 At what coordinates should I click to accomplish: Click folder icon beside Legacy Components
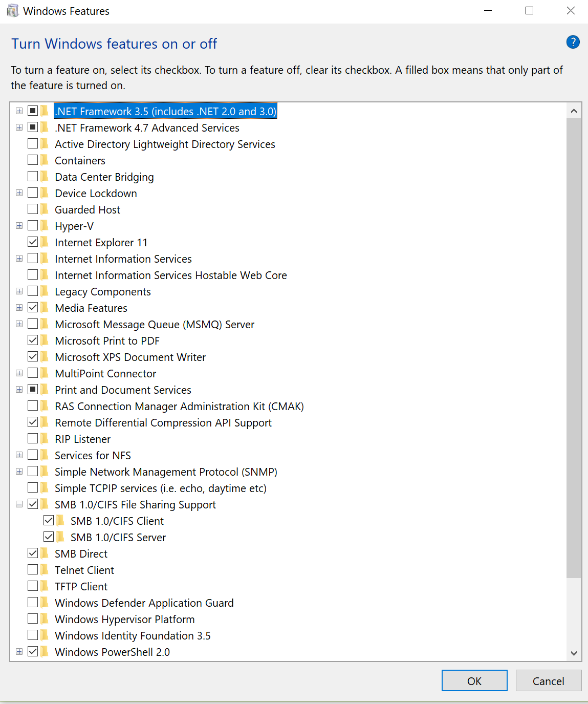click(45, 291)
